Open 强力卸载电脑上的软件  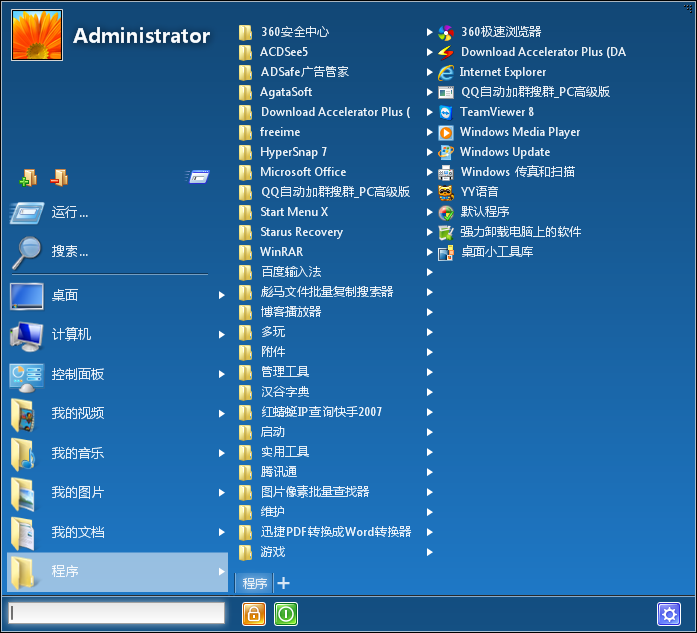click(x=510, y=232)
